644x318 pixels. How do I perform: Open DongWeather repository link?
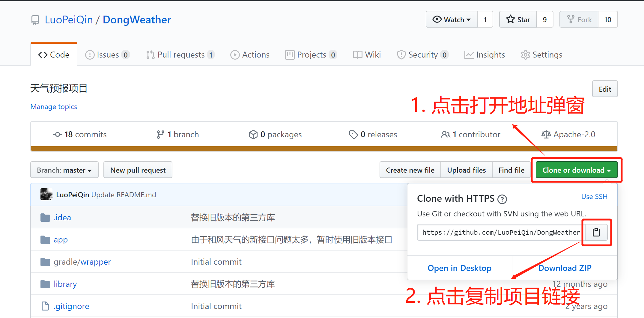tap(137, 20)
